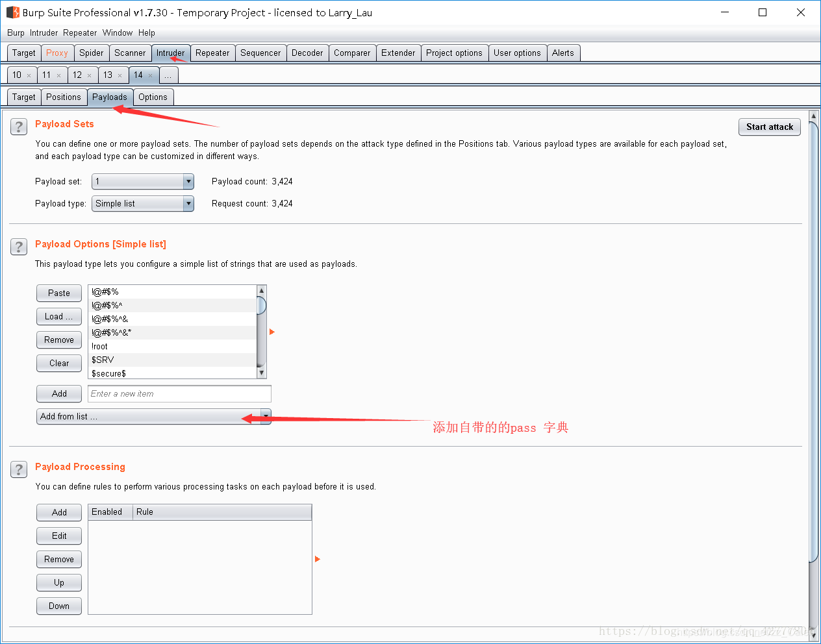Click the Rule column header

click(222, 512)
